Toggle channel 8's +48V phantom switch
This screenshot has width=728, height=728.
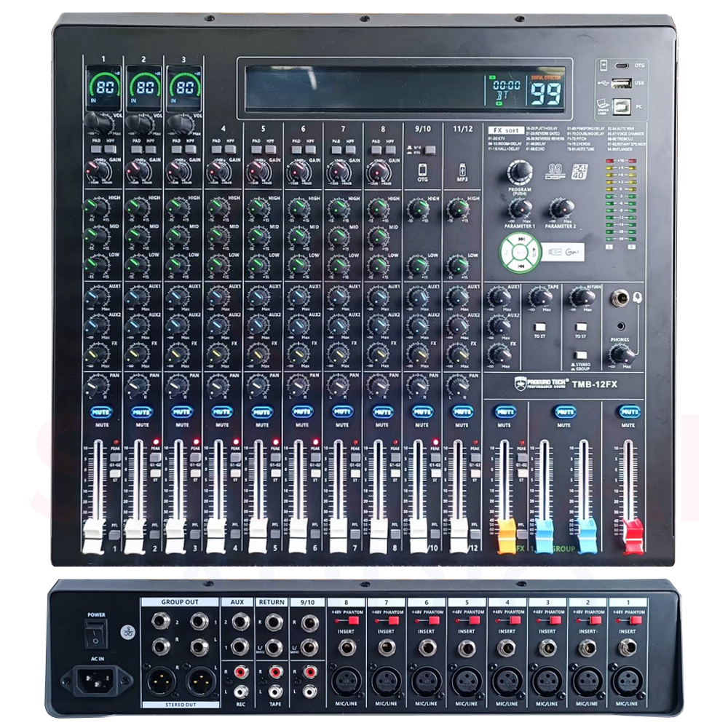click(353, 620)
